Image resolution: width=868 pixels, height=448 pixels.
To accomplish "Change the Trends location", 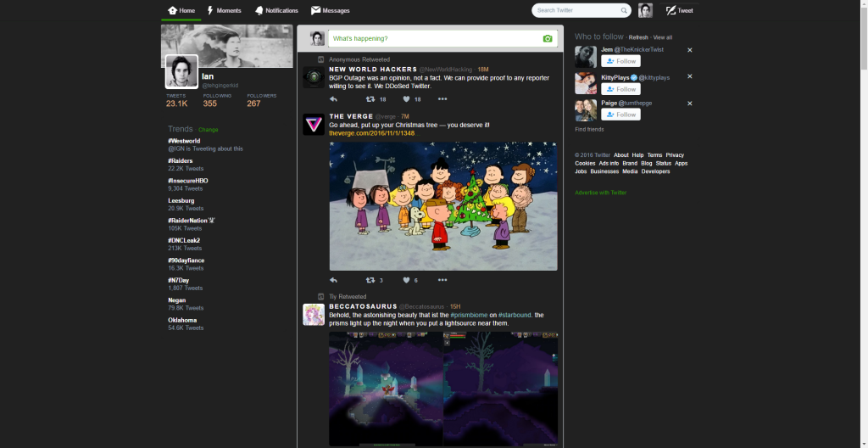I will click(209, 130).
